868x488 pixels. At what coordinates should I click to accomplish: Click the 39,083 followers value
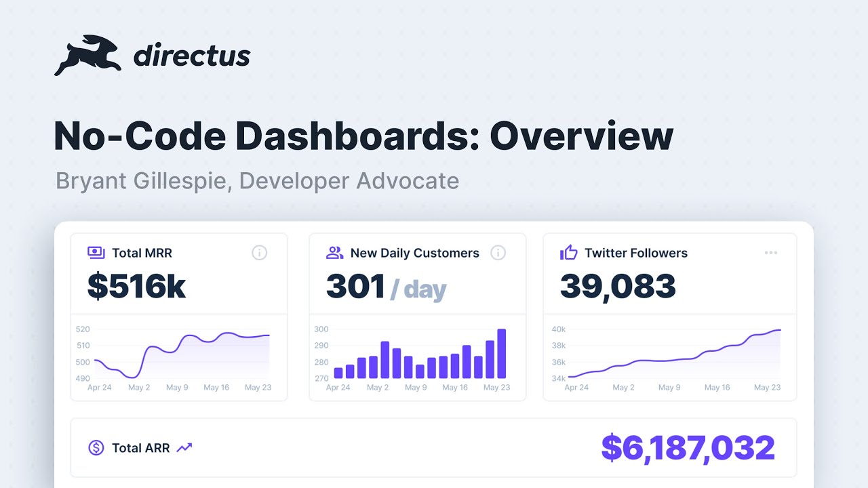618,286
